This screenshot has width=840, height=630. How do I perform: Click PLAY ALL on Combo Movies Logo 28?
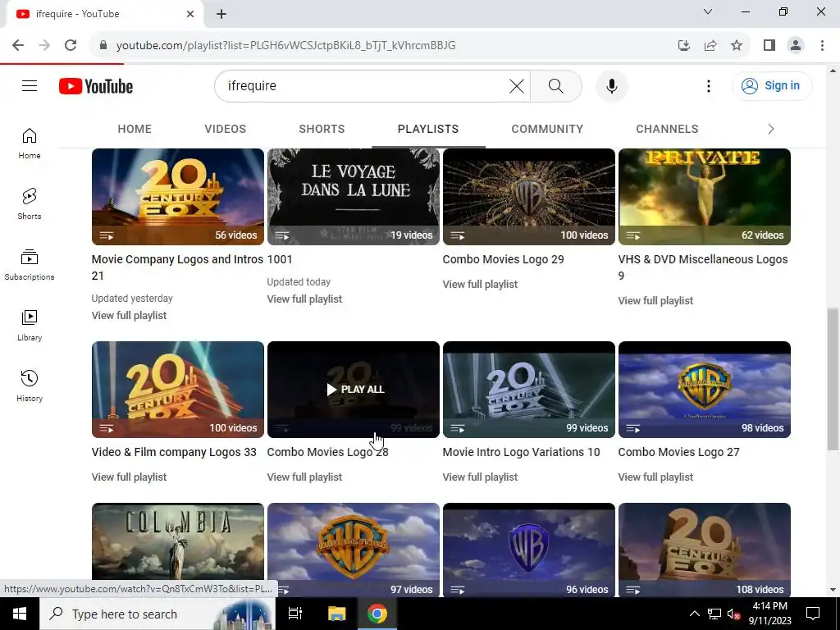point(354,390)
